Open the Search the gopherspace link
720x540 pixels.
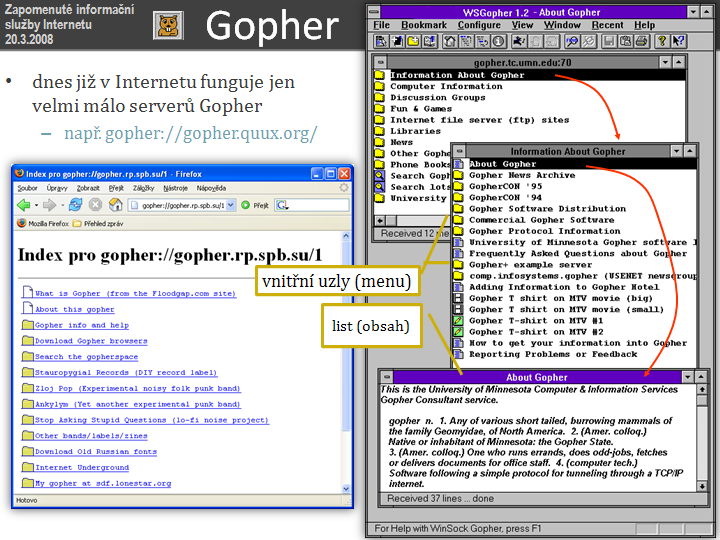86,357
